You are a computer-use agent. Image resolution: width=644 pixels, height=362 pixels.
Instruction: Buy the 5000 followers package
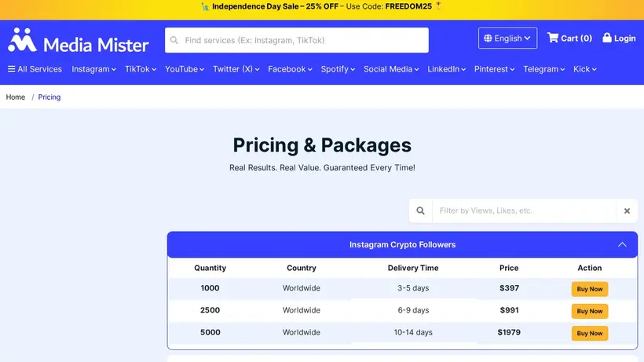[589, 333]
